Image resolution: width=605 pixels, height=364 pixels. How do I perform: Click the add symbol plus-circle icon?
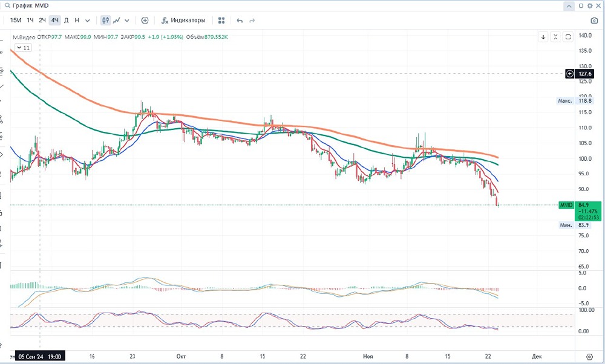145,21
